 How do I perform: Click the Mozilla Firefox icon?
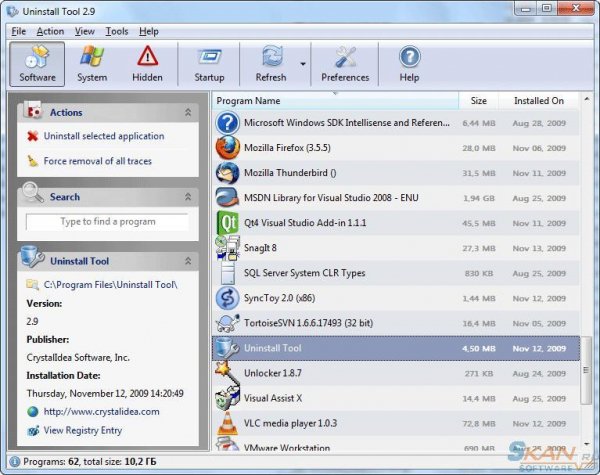click(x=228, y=148)
